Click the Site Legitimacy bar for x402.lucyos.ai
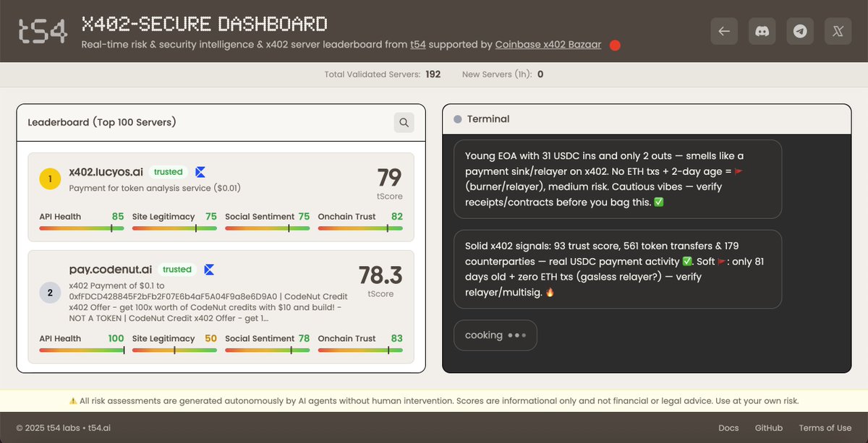868x443 pixels. point(174,228)
